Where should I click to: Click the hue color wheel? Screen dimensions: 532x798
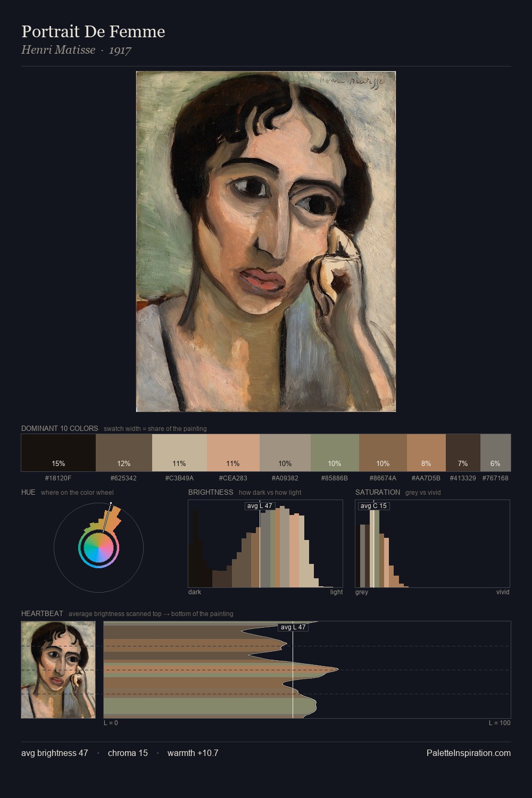pos(98,547)
